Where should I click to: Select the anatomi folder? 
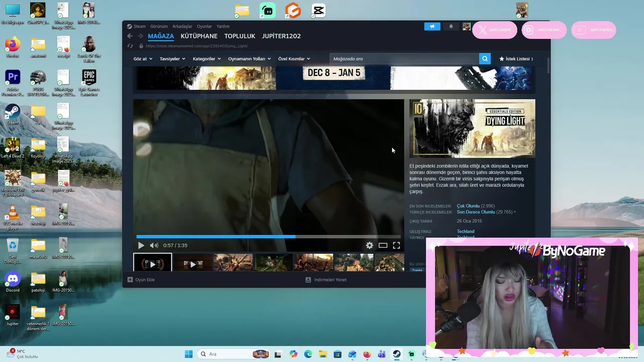pos(38,47)
